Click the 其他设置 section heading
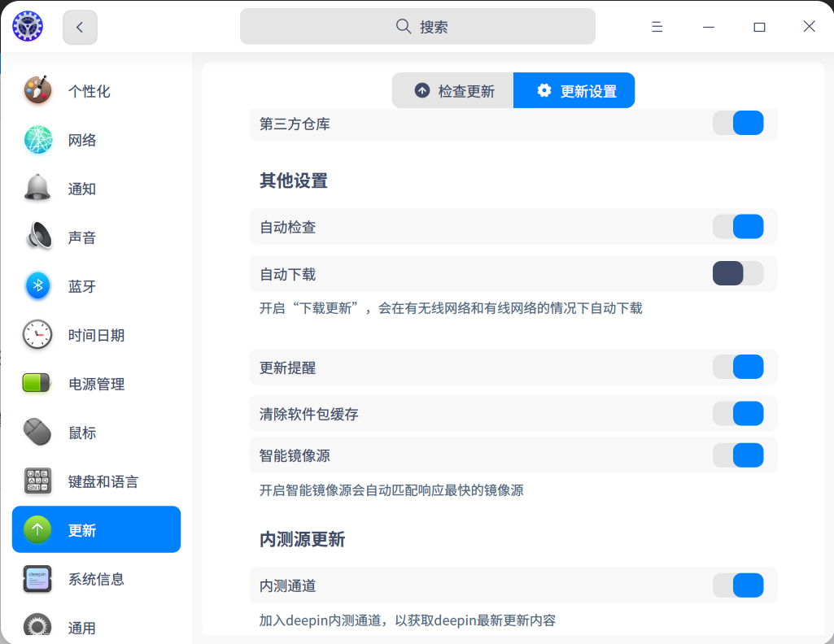The image size is (834, 644). pyautogui.click(x=294, y=181)
